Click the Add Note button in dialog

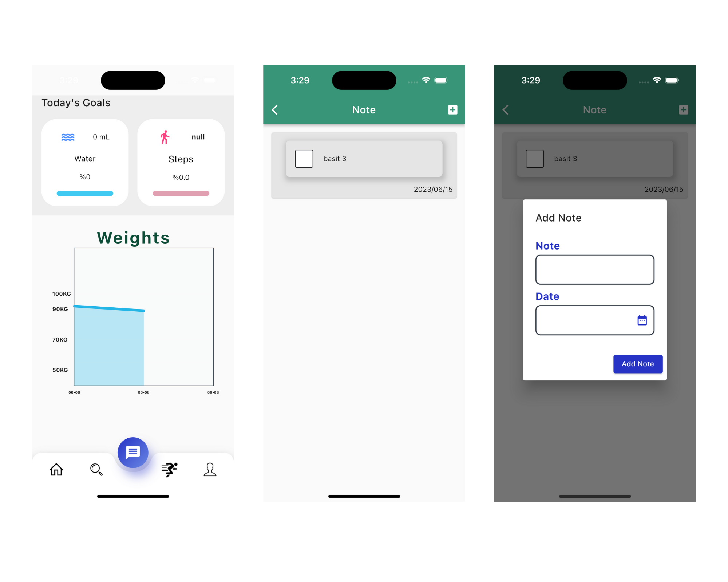tap(637, 363)
